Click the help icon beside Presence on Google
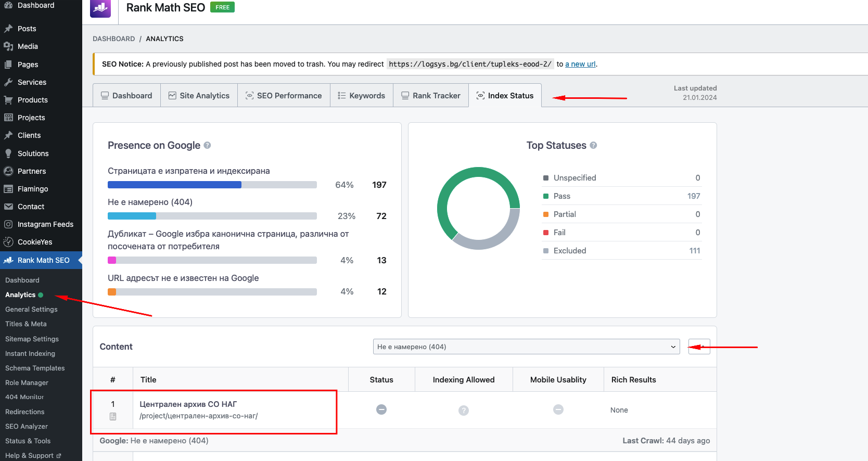 [x=207, y=146]
